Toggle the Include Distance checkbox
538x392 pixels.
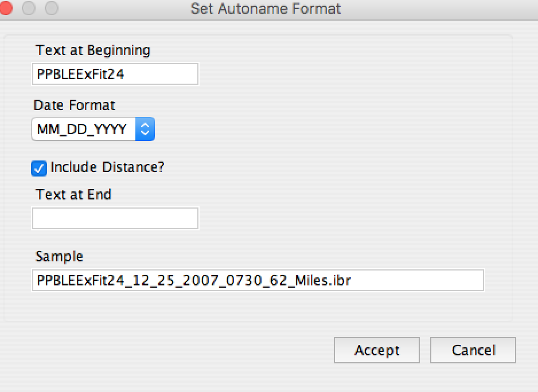click(x=39, y=168)
